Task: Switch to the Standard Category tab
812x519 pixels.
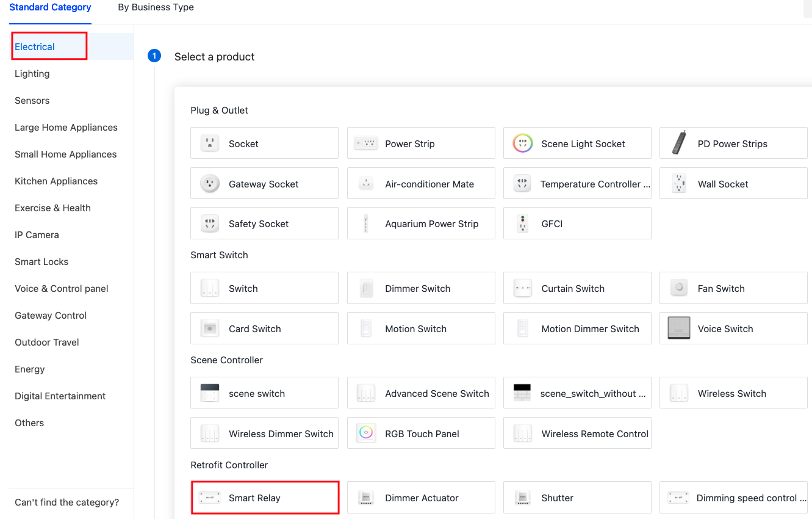Action: (x=50, y=7)
